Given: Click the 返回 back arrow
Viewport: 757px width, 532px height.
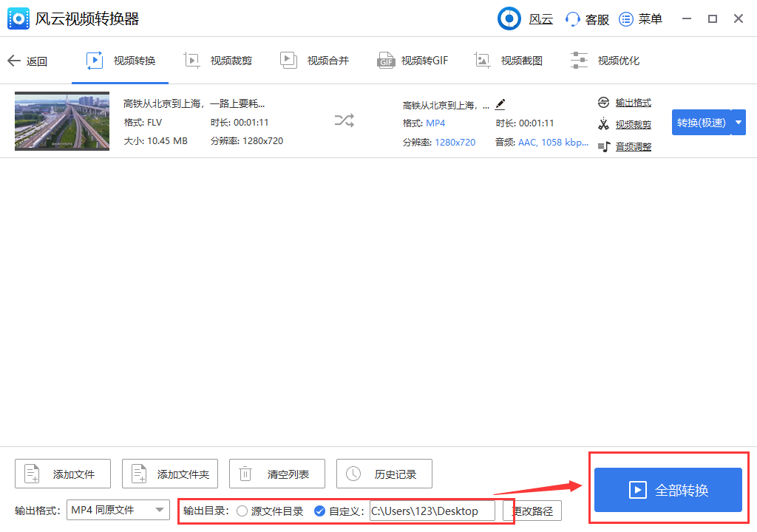Looking at the screenshot, I should coord(13,61).
